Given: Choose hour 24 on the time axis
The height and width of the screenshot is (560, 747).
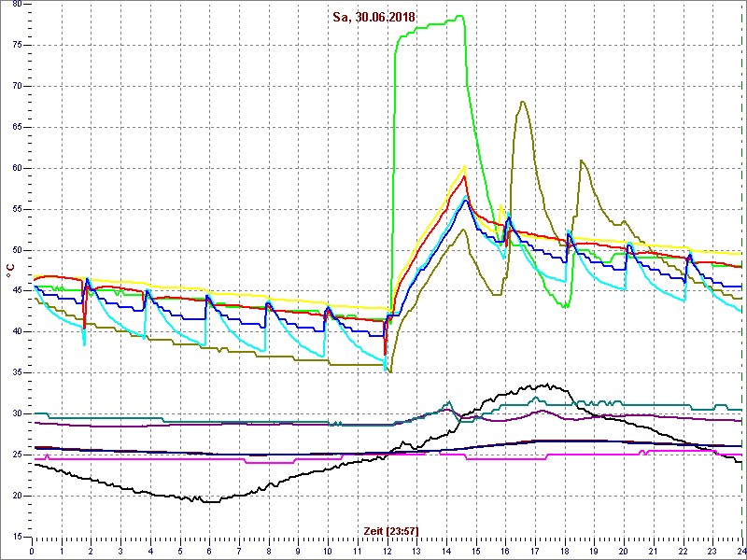Looking at the screenshot, I should pos(741,550).
